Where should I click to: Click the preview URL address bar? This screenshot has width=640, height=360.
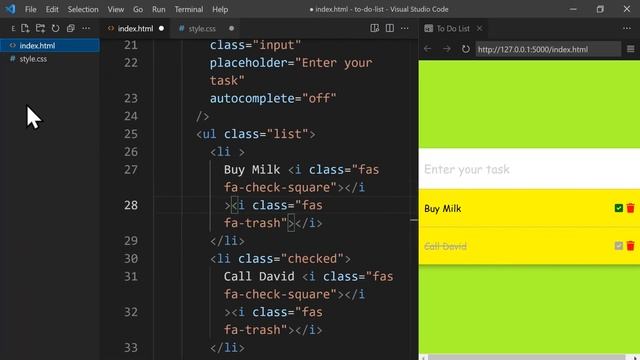(548, 49)
